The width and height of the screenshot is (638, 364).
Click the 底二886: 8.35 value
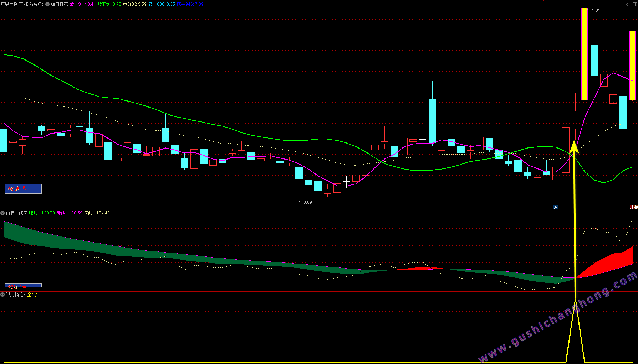coord(162,4)
